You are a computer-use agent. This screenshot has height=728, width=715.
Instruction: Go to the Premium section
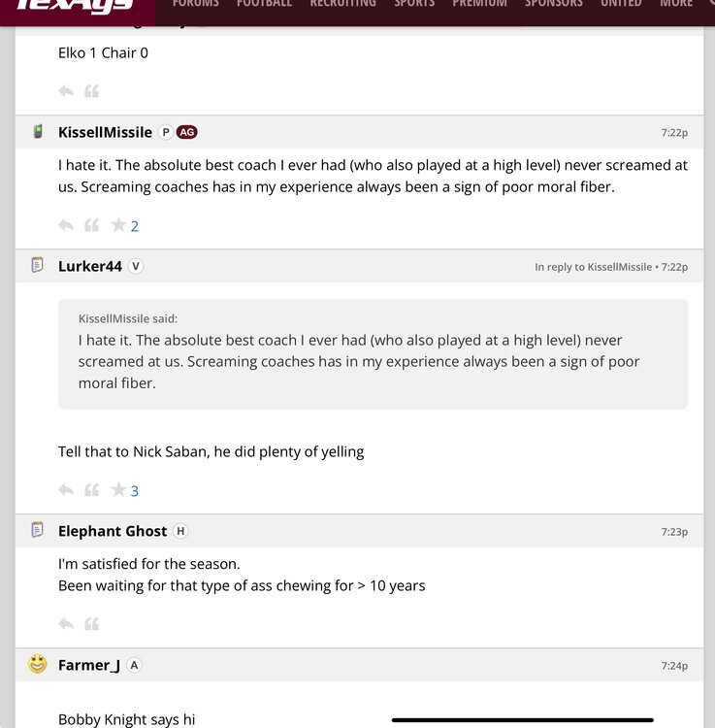pyautogui.click(x=479, y=4)
